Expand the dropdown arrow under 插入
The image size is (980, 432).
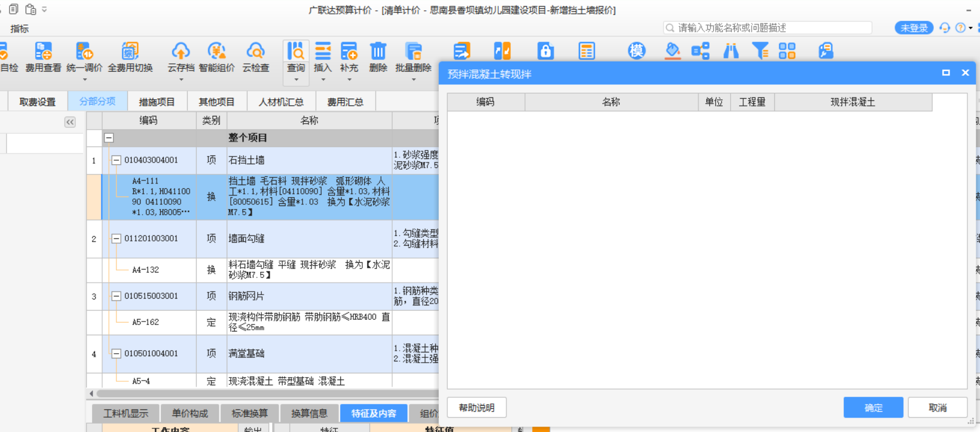[x=323, y=79]
